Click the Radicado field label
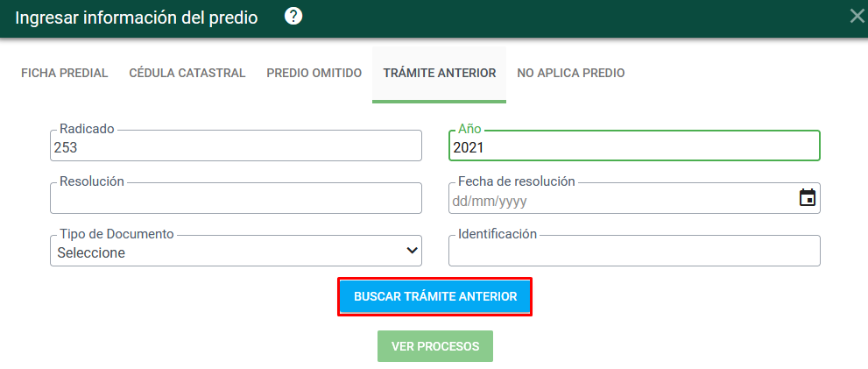 point(87,129)
